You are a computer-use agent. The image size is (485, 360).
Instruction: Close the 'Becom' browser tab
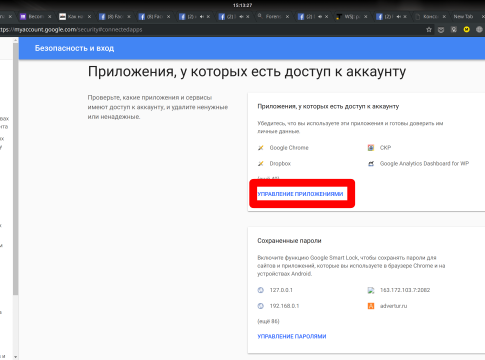pyautogui.click(x=50, y=16)
